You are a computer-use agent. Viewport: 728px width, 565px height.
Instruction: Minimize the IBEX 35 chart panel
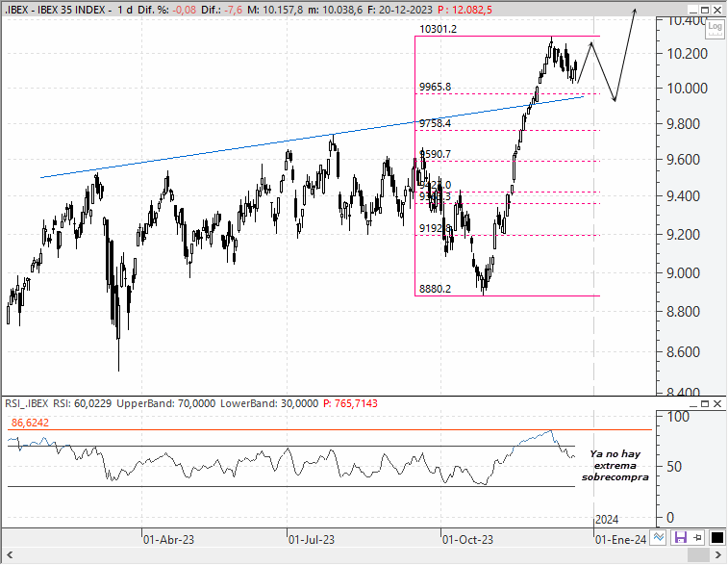692,10
